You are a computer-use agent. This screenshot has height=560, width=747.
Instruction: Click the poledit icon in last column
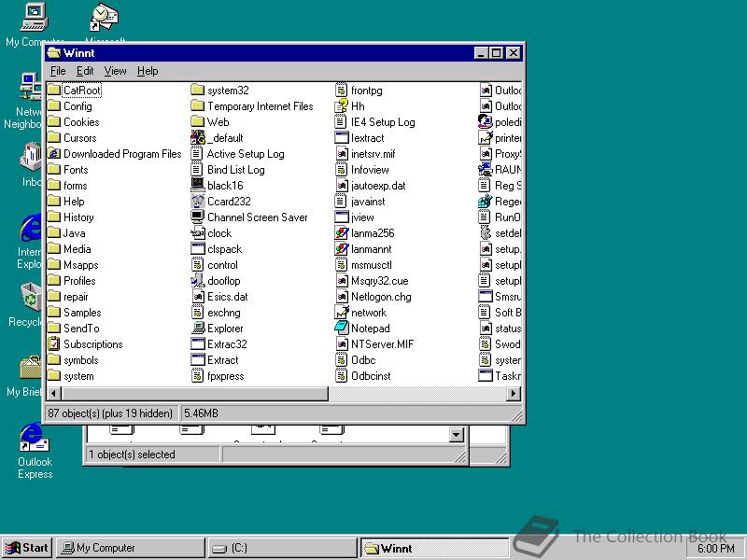pyautogui.click(x=485, y=121)
